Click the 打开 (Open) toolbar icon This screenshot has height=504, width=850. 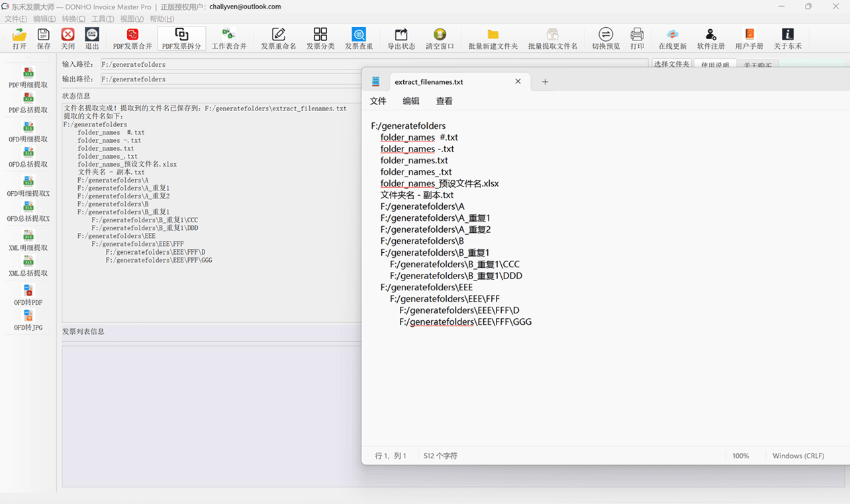click(19, 39)
